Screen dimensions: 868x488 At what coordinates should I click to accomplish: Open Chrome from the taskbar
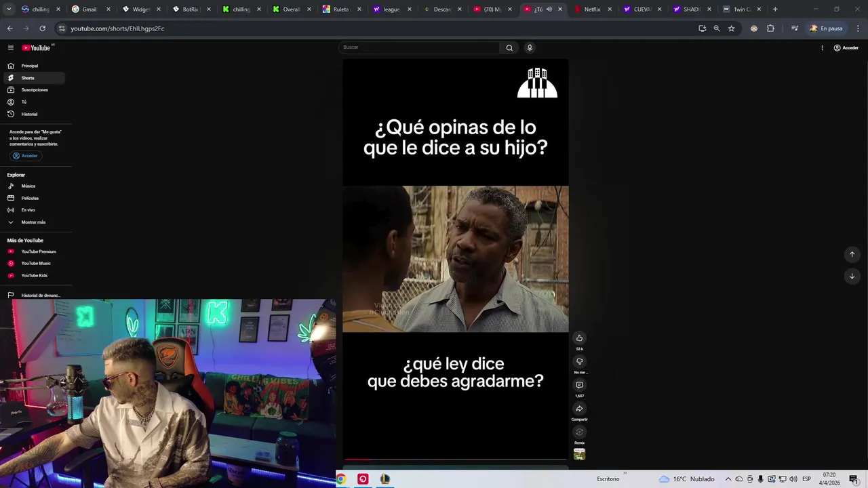click(341, 479)
